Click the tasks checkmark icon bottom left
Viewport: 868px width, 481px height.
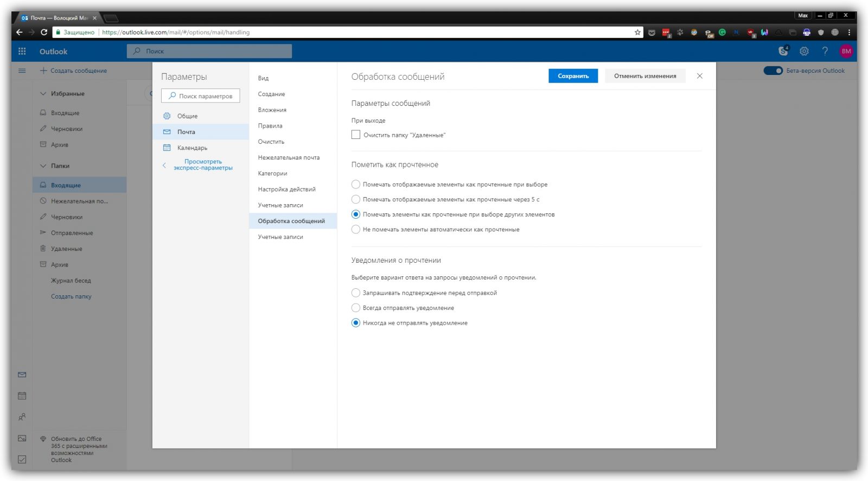pos(22,459)
